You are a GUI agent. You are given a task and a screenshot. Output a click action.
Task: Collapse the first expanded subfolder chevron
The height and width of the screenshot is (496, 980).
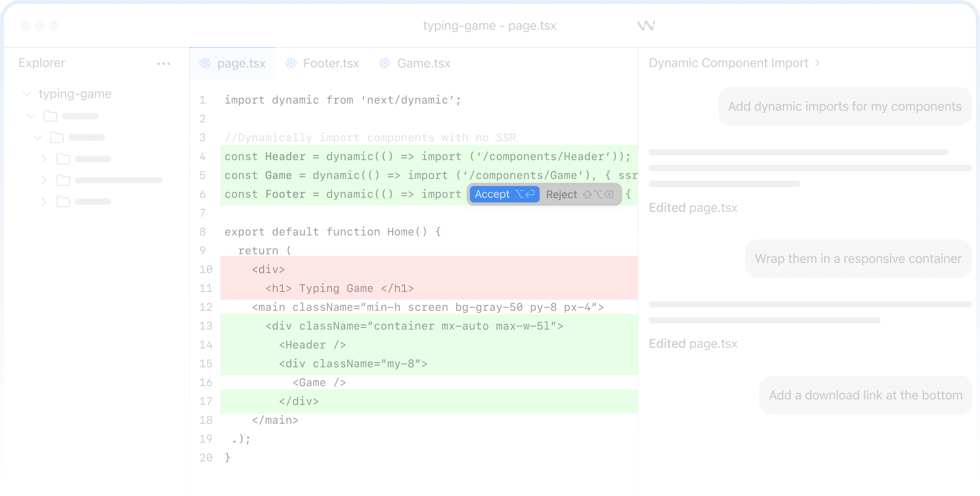pos(31,116)
